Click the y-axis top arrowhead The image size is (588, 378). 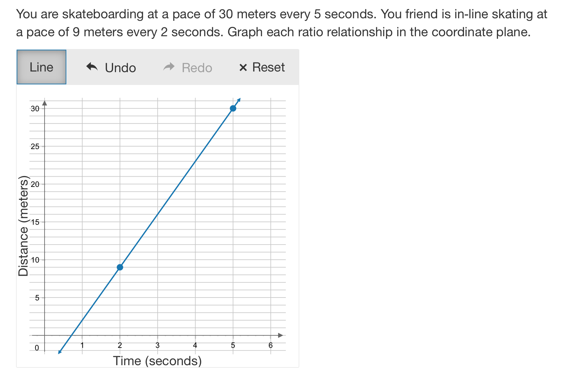45,103
